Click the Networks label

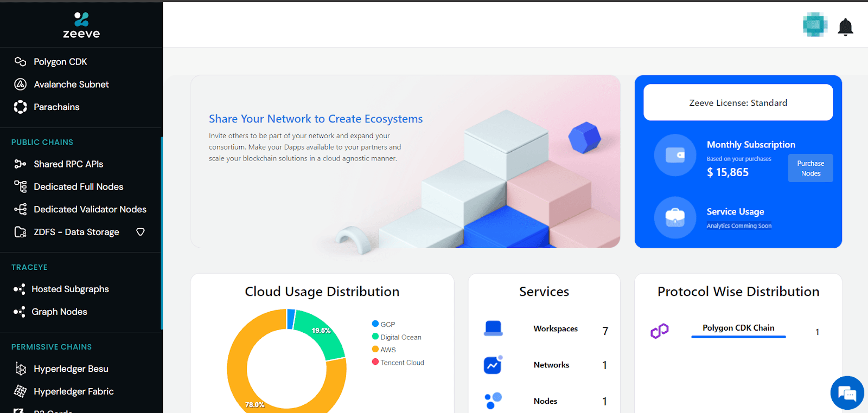coord(551,365)
